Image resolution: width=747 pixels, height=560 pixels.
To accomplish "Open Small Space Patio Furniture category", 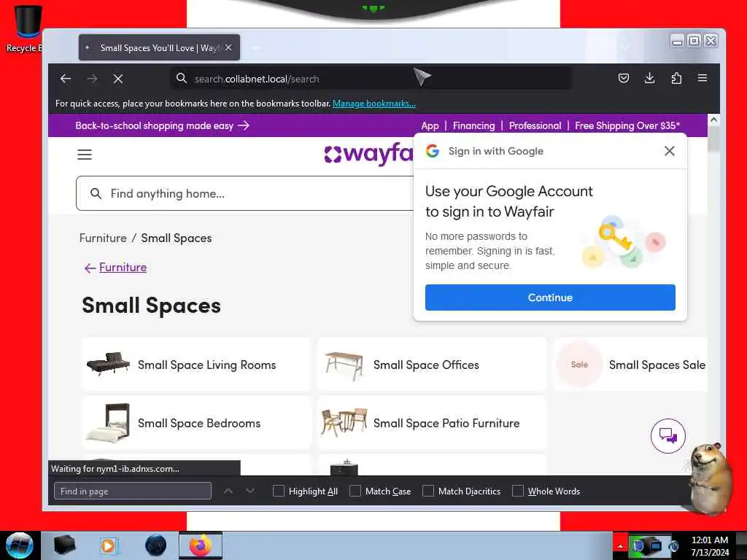I will point(432,423).
